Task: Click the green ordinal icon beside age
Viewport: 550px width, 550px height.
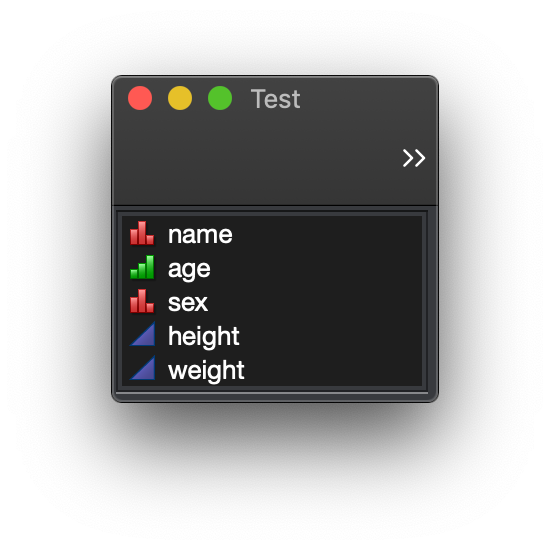Action: tap(142, 267)
